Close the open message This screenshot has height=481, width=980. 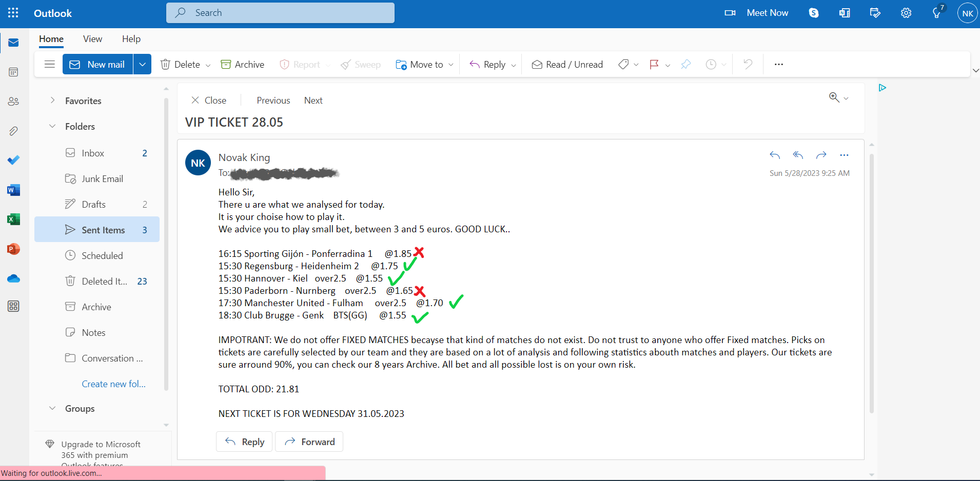[x=209, y=101]
